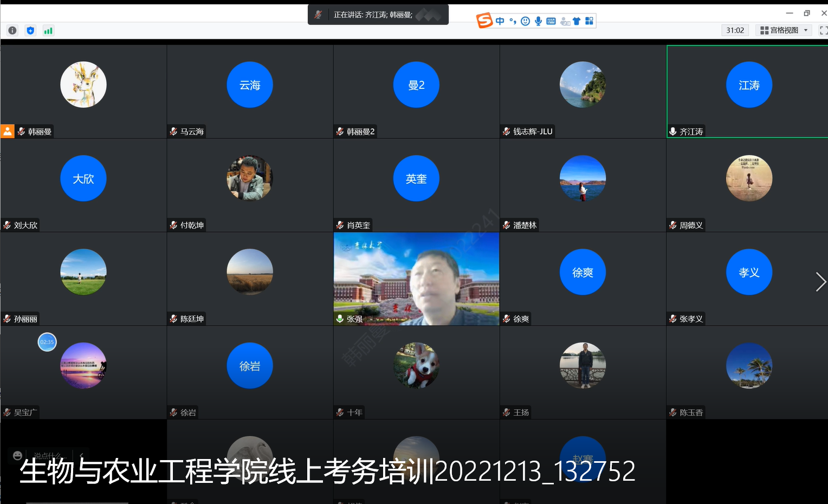Check the green network signal icon
Screen dimensions: 828x504
click(48, 30)
